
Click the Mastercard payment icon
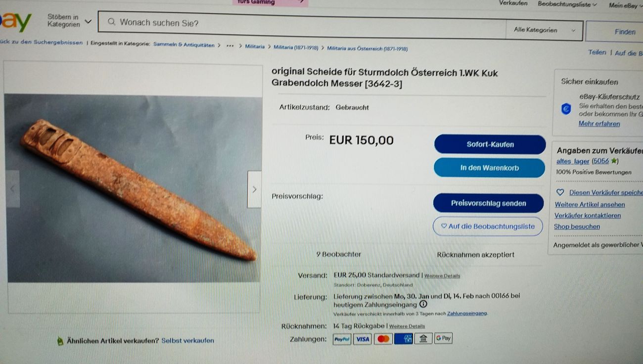point(383,339)
